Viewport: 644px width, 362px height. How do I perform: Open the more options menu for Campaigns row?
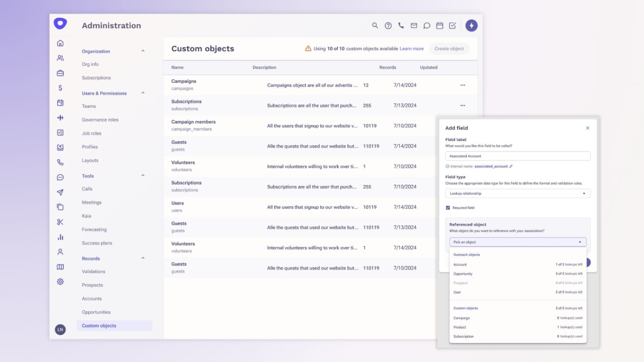click(x=463, y=85)
